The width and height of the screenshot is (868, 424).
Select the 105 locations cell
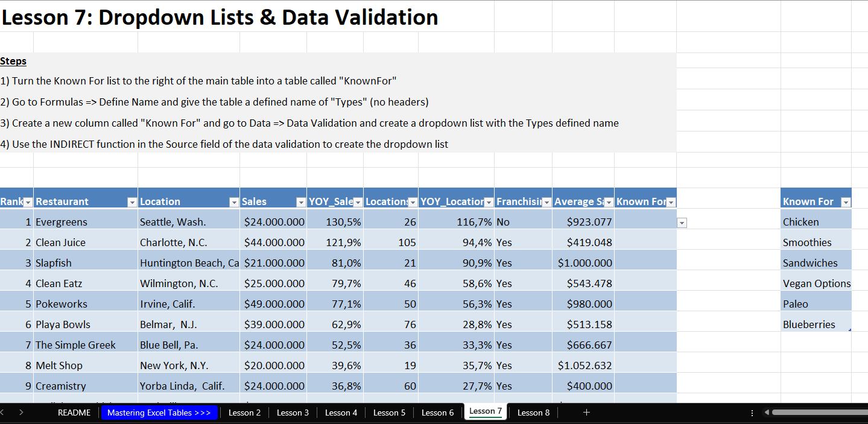(x=391, y=242)
